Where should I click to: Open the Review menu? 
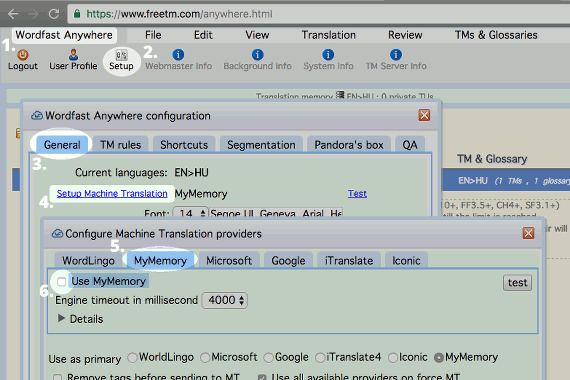(405, 35)
